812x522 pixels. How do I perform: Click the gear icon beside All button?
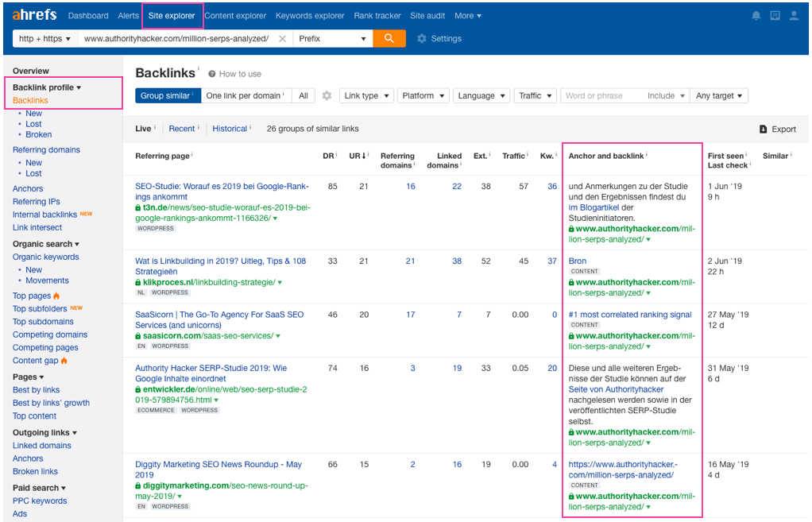pos(327,95)
